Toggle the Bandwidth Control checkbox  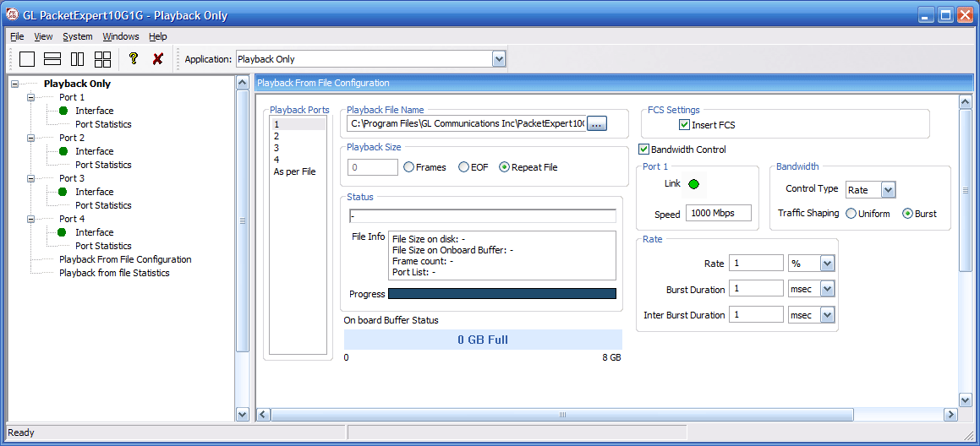coord(643,150)
